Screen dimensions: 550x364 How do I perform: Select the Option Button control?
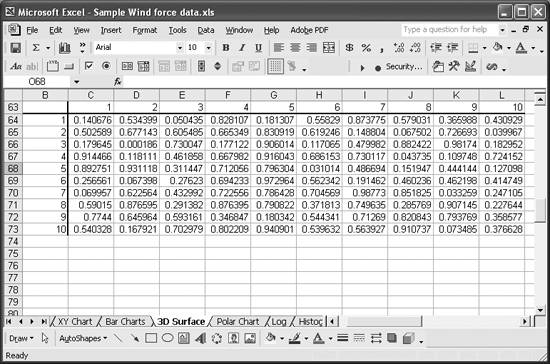point(106,66)
